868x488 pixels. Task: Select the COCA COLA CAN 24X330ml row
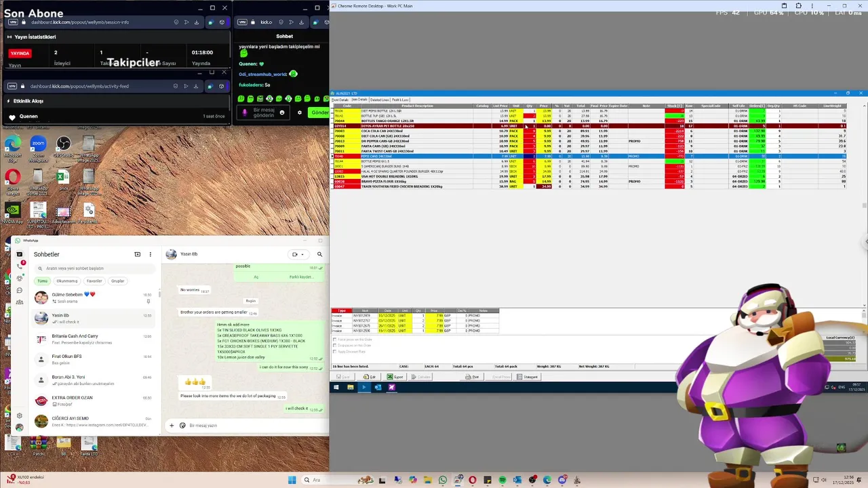pos(589,131)
